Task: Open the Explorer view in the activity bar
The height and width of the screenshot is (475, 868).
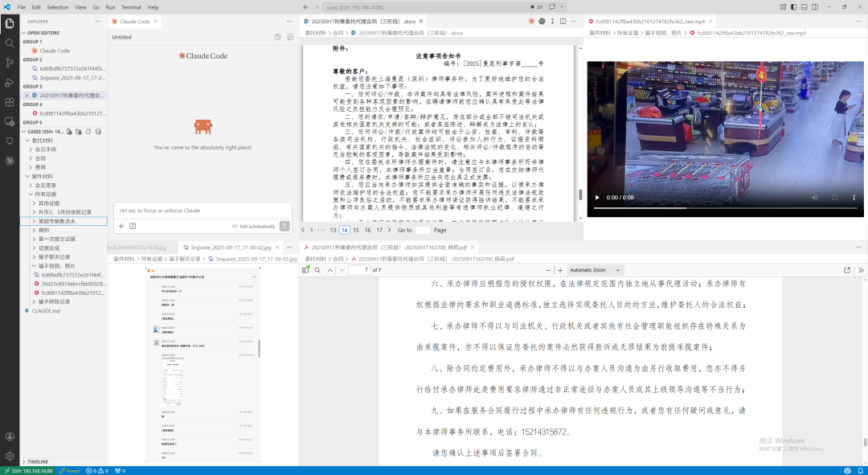Action: (x=10, y=23)
